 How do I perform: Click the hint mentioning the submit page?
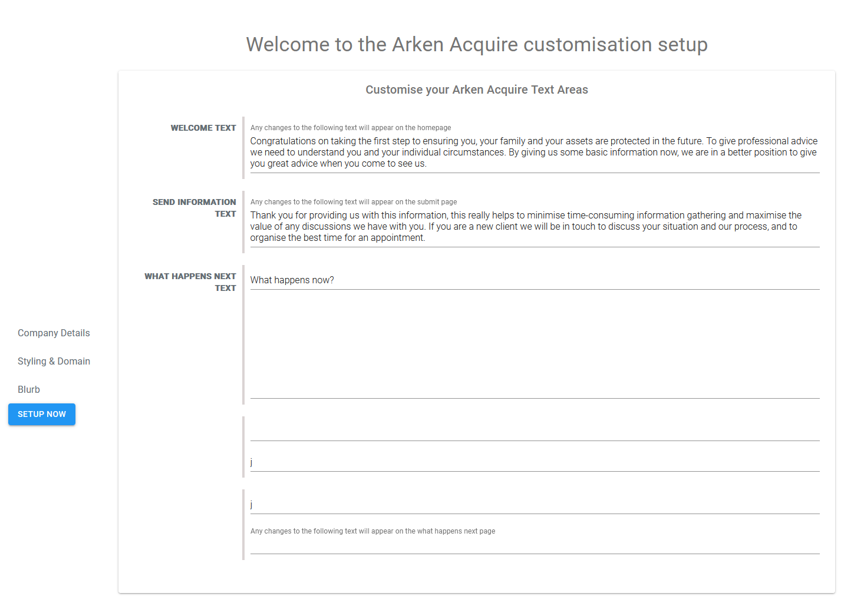(x=353, y=202)
